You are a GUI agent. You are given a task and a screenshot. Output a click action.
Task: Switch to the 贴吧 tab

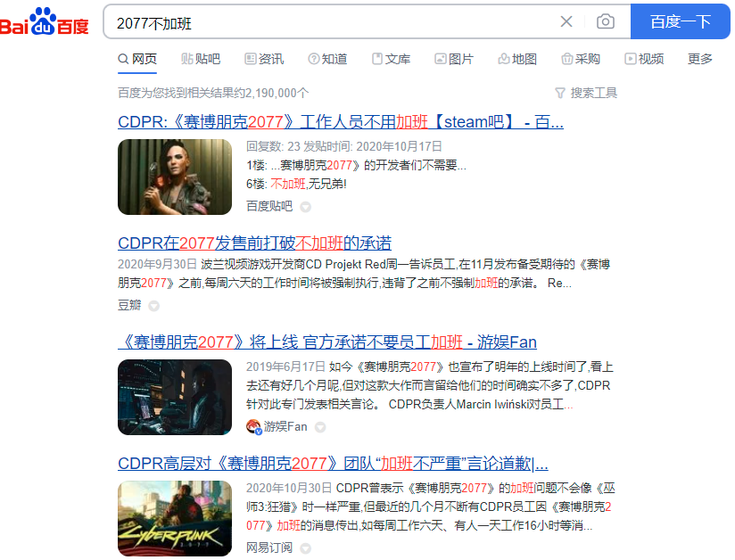pos(201,59)
